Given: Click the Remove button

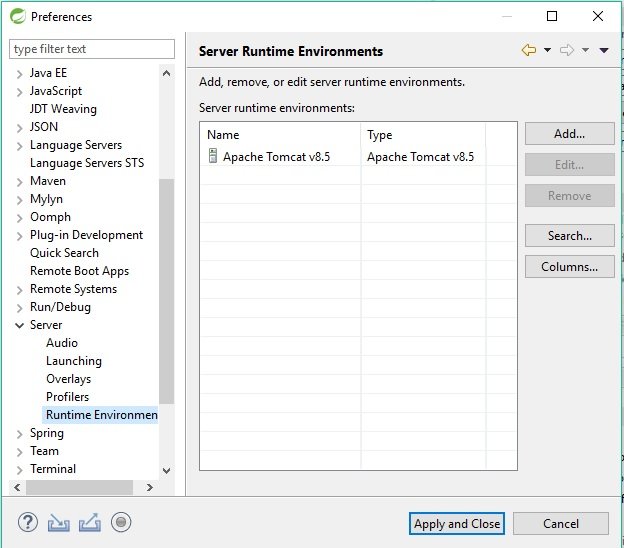Looking at the screenshot, I should click(569, 195).
